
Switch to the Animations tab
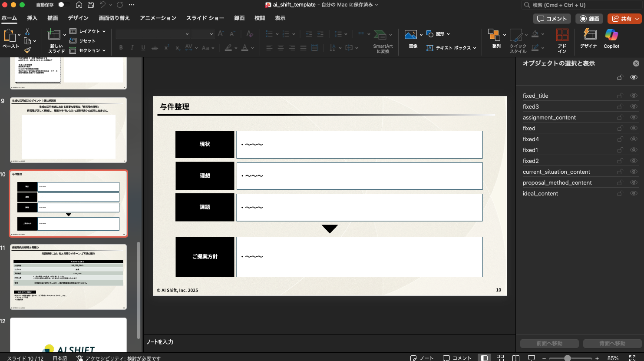coord(158,18)
